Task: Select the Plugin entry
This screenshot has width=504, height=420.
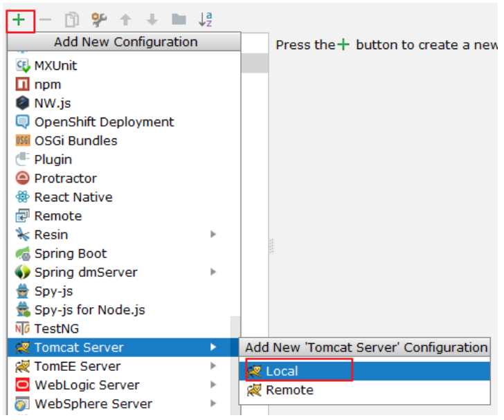Action: point(124,159)
